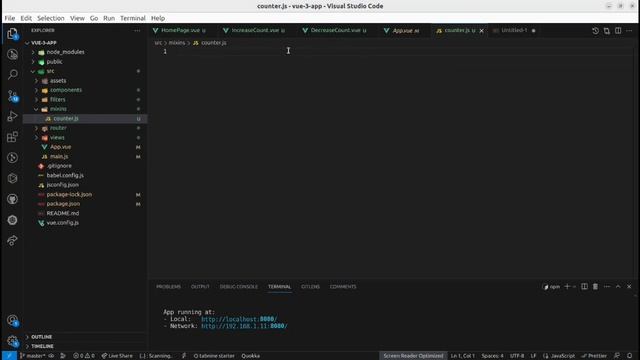
Task: Collapse the VUE-3-APP root section
Action: (44, 43)
